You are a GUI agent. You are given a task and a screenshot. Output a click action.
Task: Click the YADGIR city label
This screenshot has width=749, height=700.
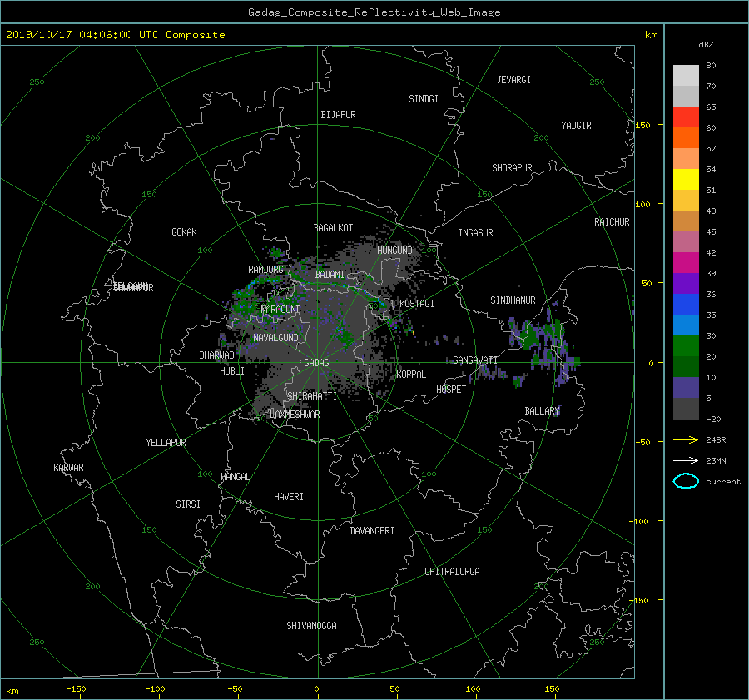pos(576,125)
